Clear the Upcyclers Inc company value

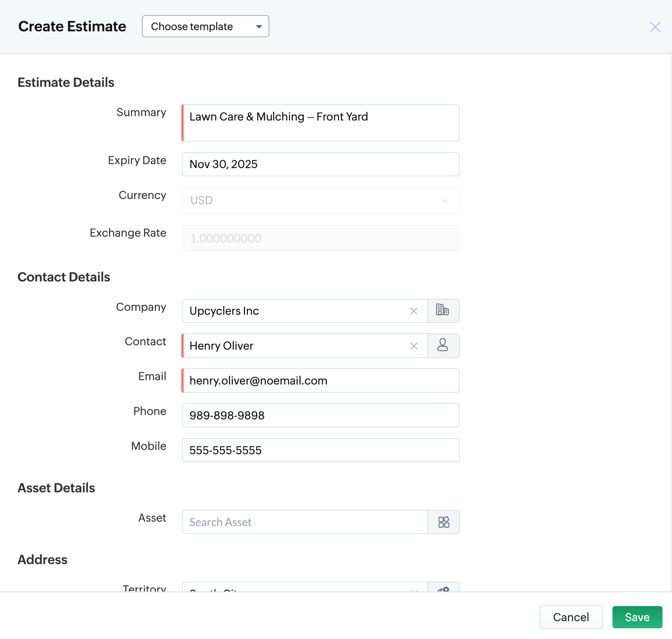414,311
